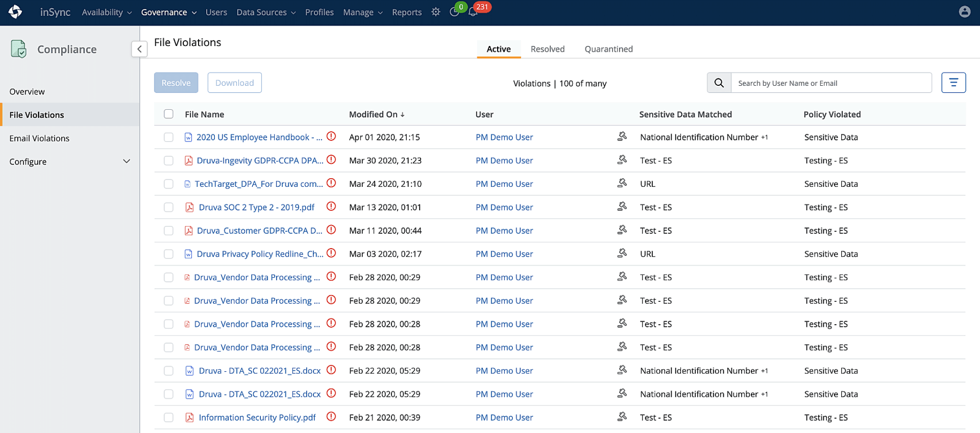Switch to the Resolved tab
Screen dimensions: 980x433
[x=548, y=49]
